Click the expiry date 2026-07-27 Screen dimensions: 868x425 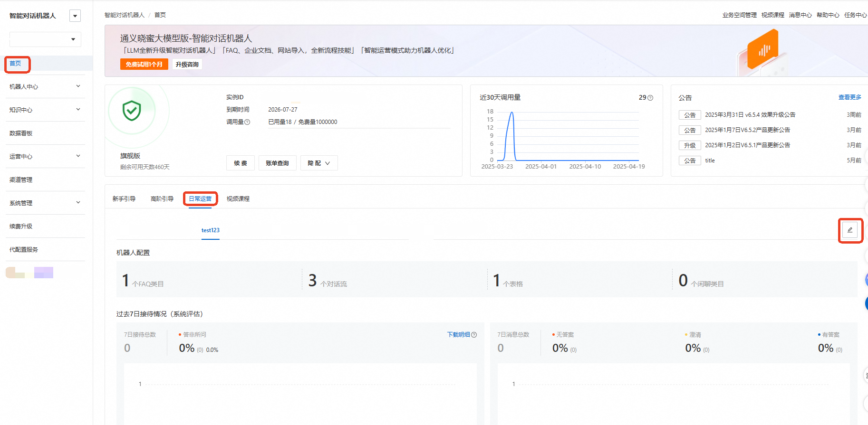click(283, 110)
